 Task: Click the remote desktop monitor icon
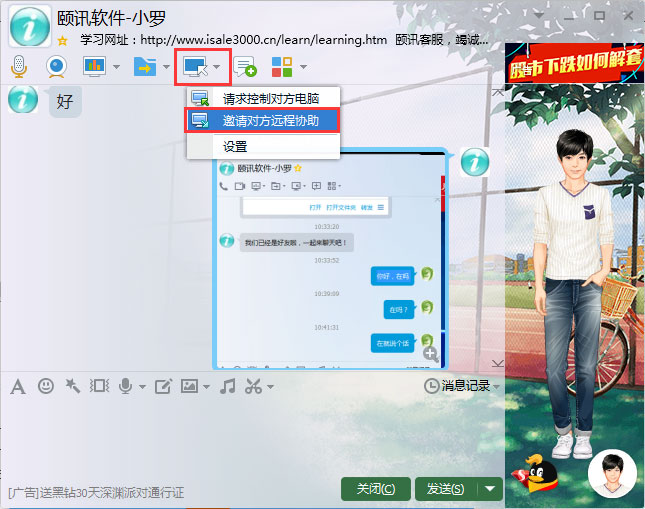click(195, 66)
